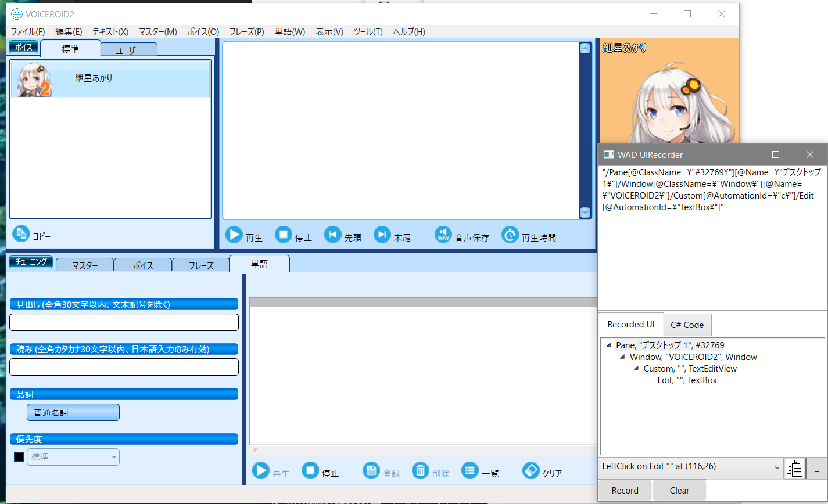Screen dimensions: 828x504
Task: Open the recorded actions dropdown showing LeftClick
Action: [x=776, y=466]
